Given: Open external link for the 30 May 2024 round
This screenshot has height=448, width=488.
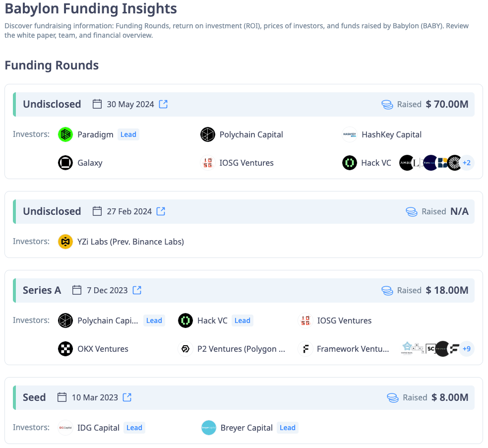Looking at the screenshot, I should click(x=163, y=104).
